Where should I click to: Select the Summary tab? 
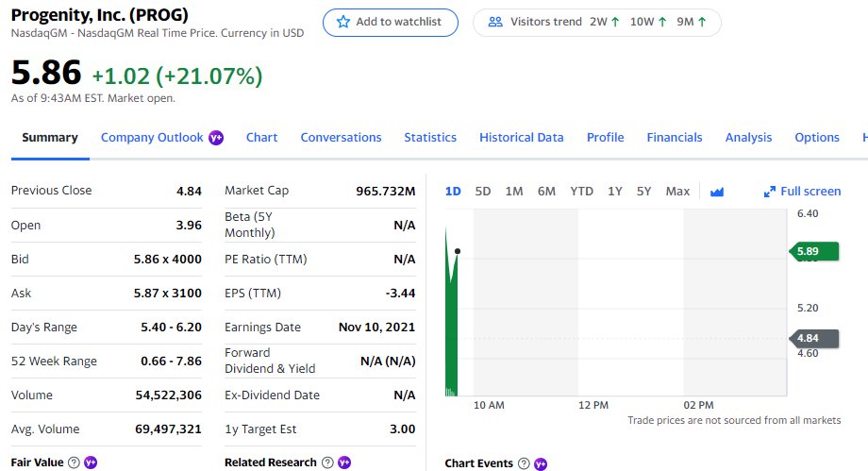[x=50, y=138]
